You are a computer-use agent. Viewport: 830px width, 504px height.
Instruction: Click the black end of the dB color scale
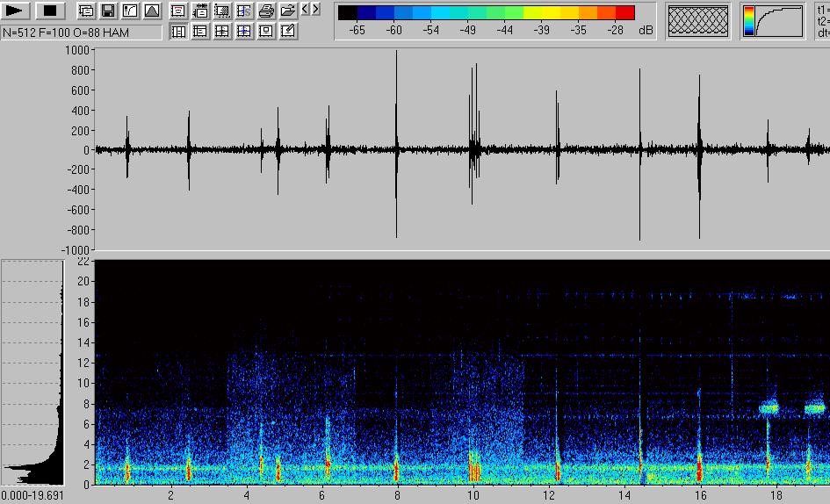pyautogui.click(x=348, y=12)
